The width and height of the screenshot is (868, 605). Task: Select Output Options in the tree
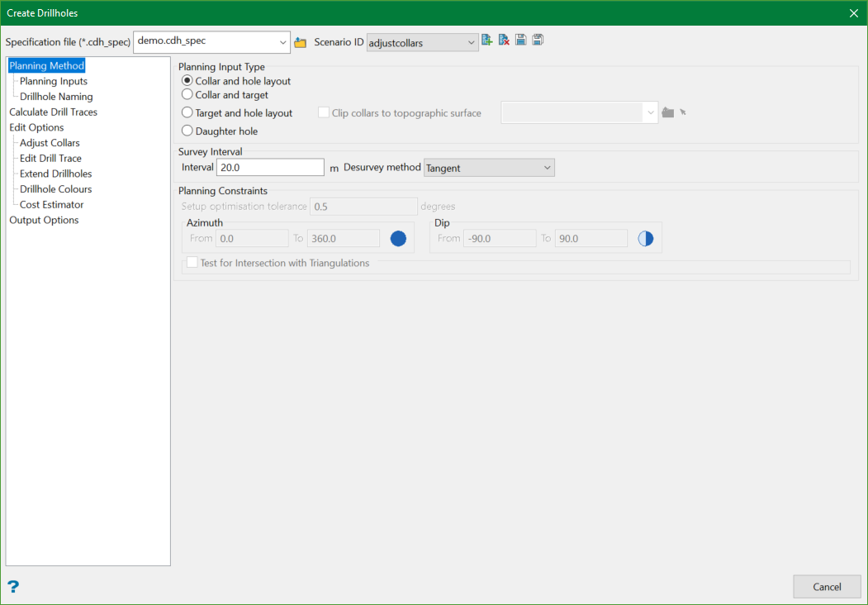click(x=44, y=220)
